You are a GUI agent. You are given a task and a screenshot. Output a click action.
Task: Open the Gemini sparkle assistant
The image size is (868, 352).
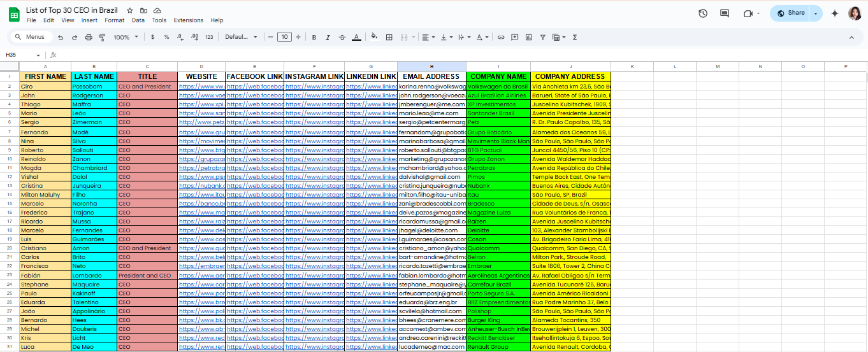[x=835, y=13]
